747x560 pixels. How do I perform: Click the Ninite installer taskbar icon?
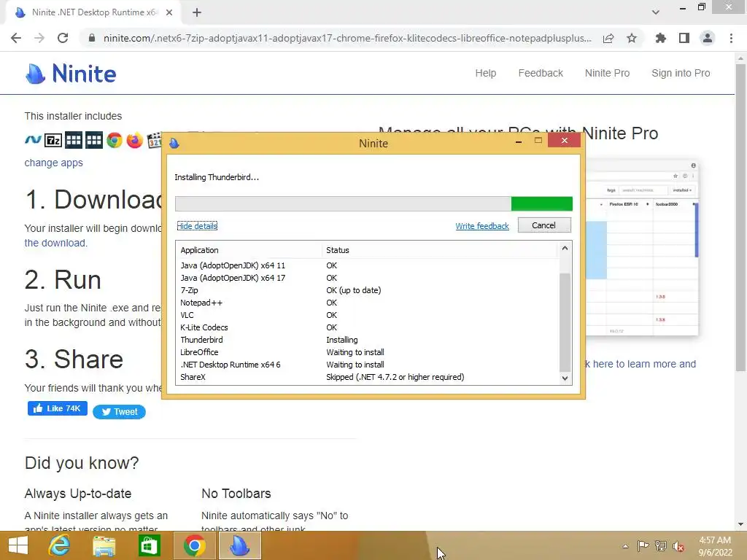coord(239,545)
